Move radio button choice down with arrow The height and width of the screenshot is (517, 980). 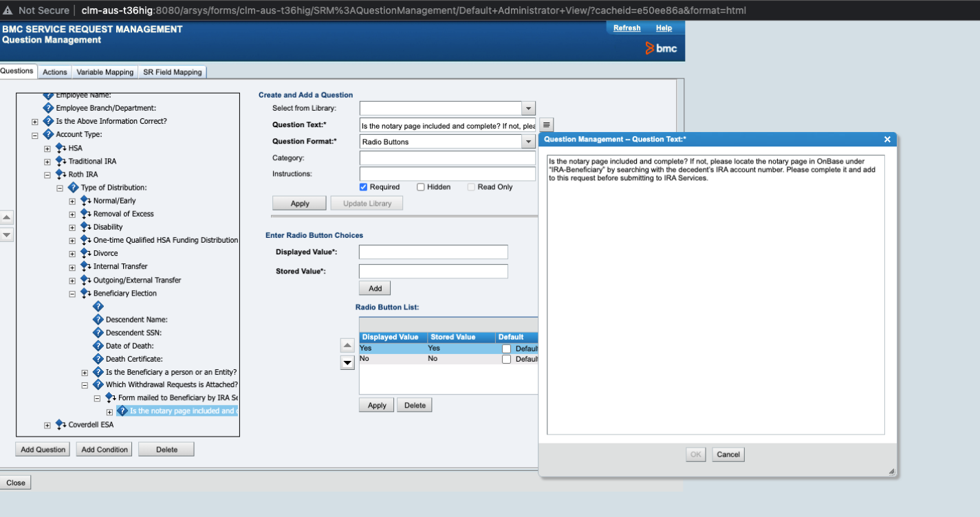click(x=348, y=363)
